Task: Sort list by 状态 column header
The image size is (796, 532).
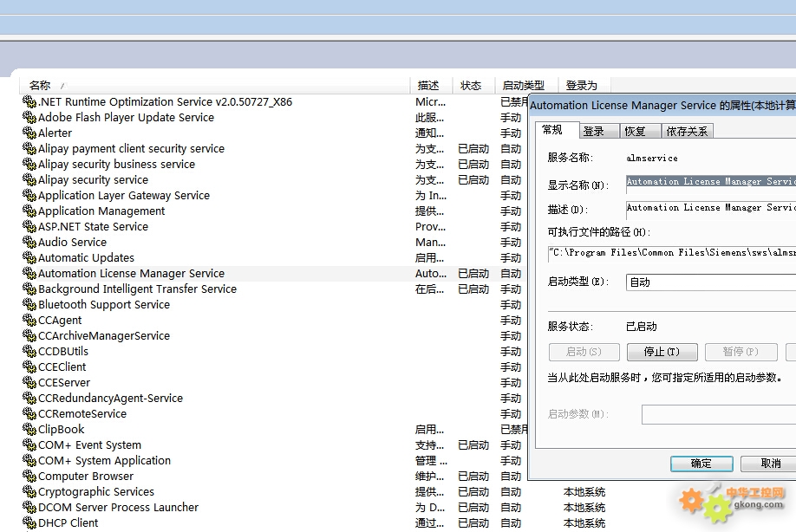Action: pos(473,85)
